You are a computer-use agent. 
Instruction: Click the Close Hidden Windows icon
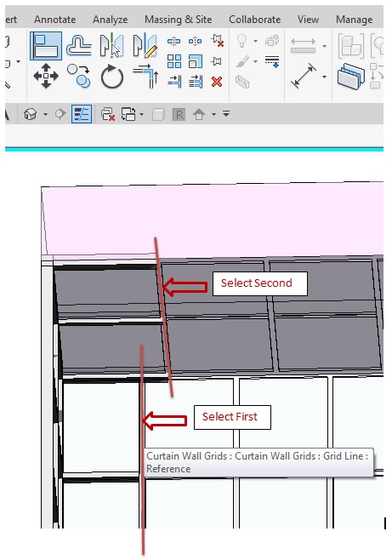tap(107, 114)
